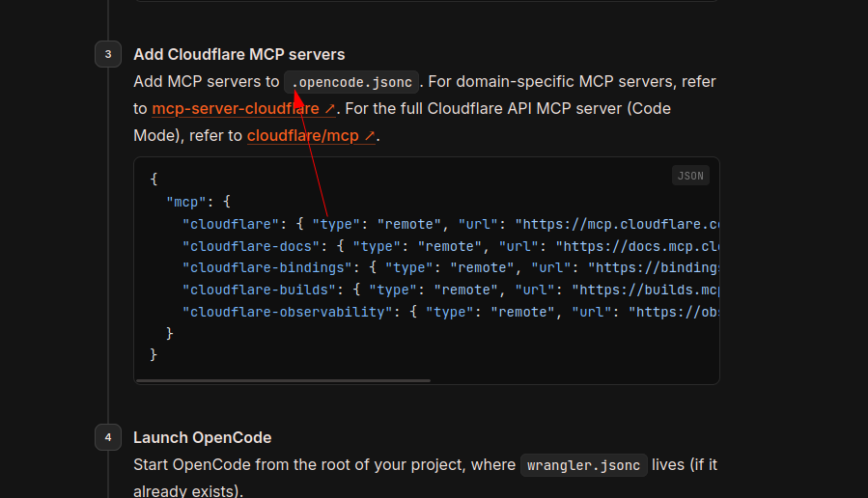Open the cloudflare/mcp link
Screen dimensions: 868x498
point(311,135)
